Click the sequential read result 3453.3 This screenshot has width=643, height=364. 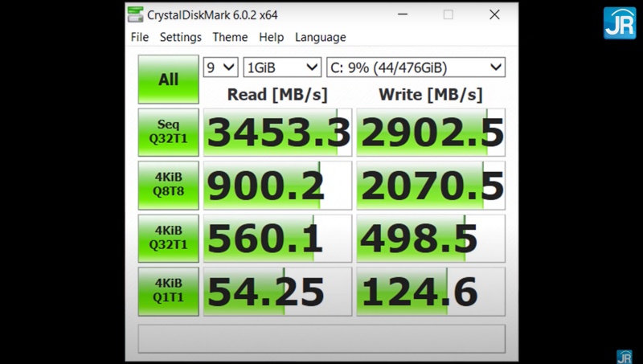[277, 133]
